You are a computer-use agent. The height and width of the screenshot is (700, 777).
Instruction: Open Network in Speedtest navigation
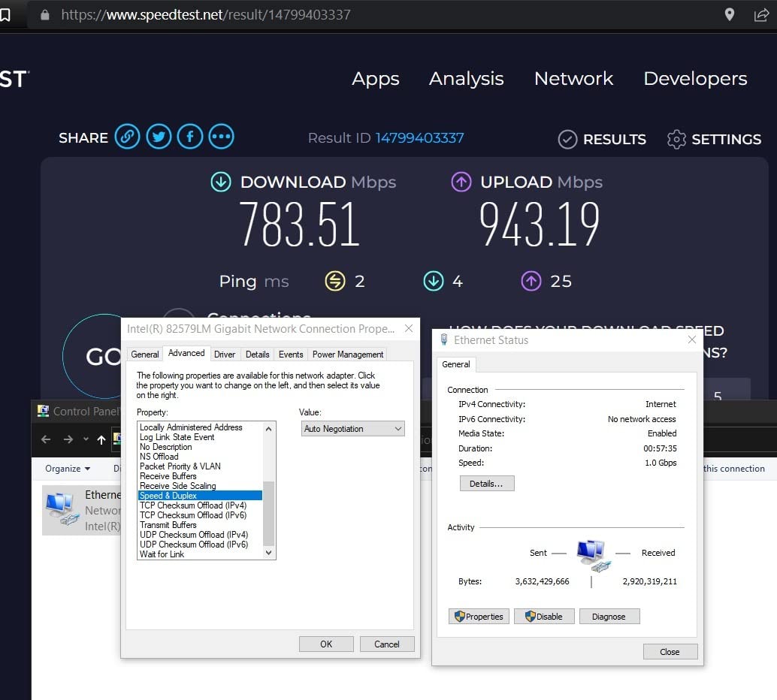pyautogui.click(x=573, y=78)
